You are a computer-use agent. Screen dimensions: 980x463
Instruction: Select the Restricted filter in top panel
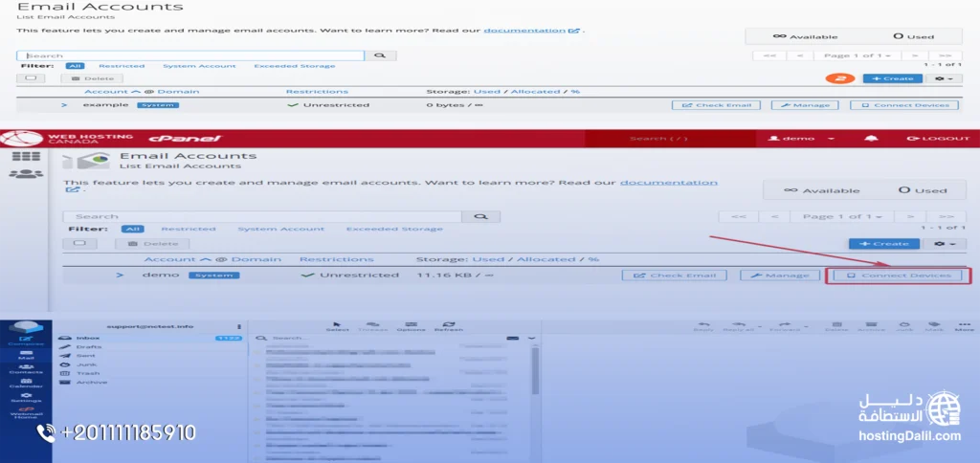pyautogui.click(x=122, y=66)
